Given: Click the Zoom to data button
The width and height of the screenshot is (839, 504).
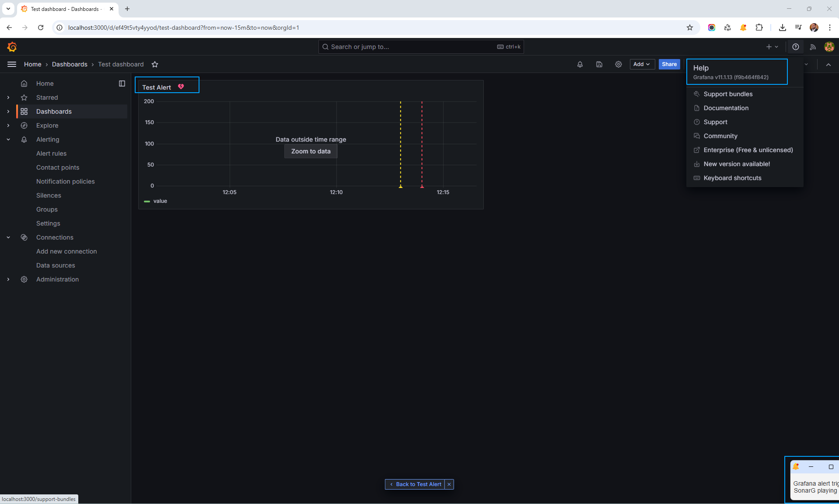Looking at the screenshot, I should 311,151.
